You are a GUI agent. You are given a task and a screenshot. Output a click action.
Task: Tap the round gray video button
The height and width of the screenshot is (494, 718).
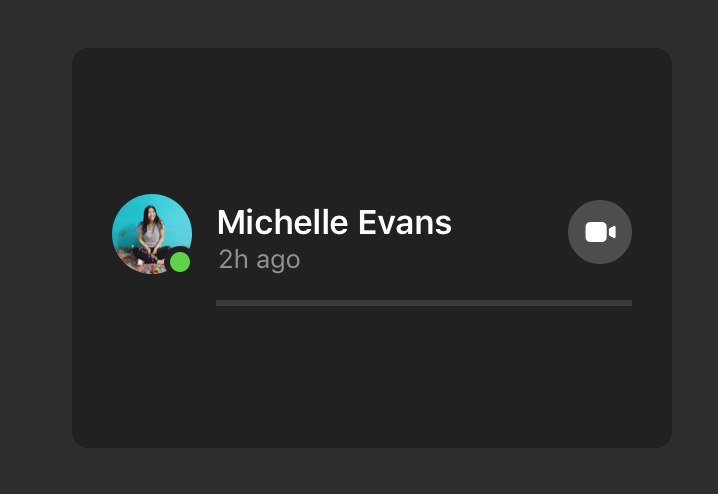pos(600,232)
